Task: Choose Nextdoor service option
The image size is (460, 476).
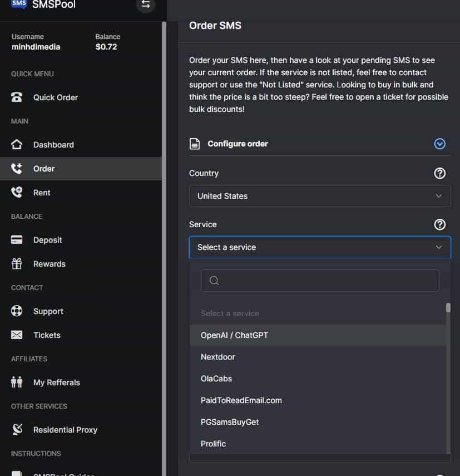Action: point(318,357)
